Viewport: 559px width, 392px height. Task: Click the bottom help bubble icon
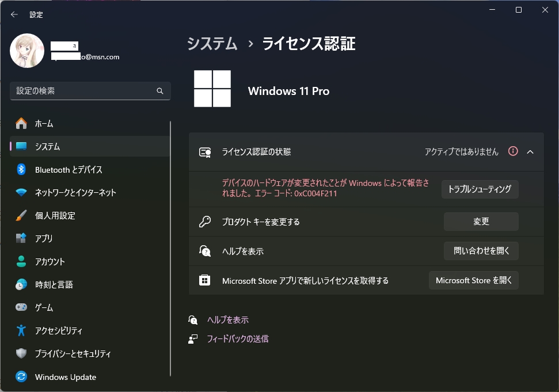[x=193, y=319]
